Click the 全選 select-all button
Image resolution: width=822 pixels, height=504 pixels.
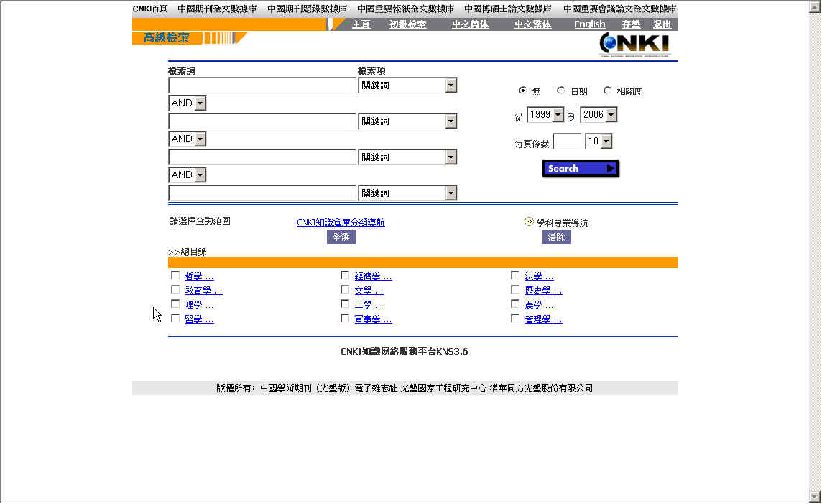coord(341,238)
